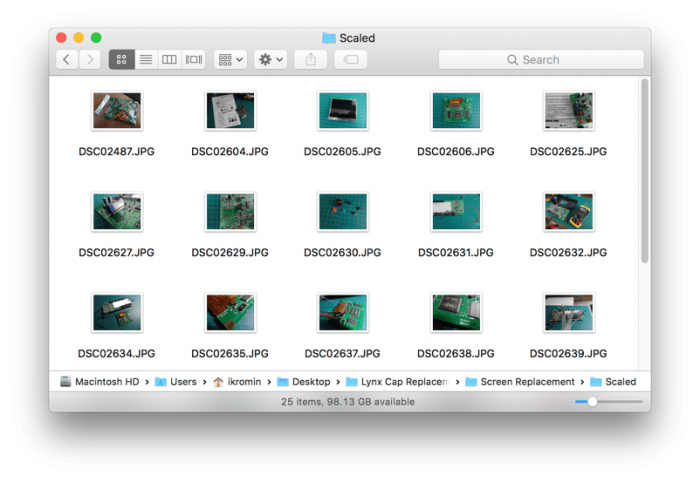
Task: Open the gear action menu
Action: [x=271, y=59]
